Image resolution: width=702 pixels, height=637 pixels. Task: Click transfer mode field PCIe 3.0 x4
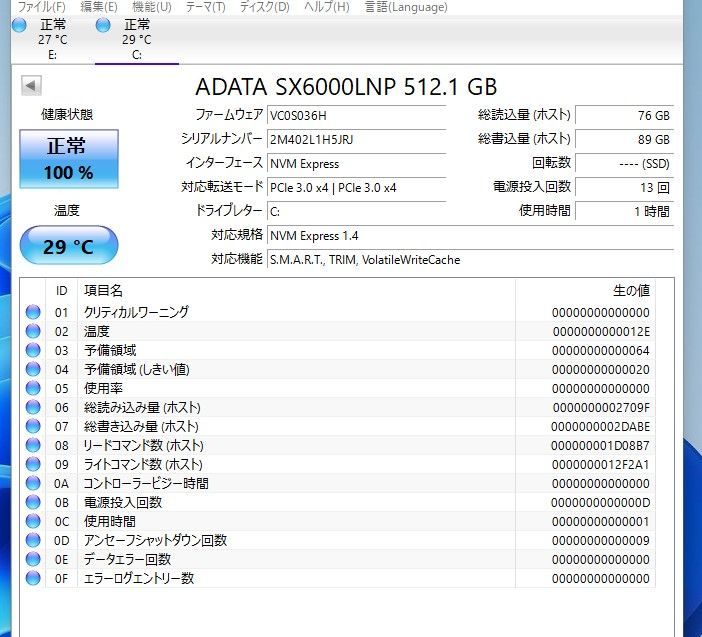pyautogui.click(x=356, y=188)
